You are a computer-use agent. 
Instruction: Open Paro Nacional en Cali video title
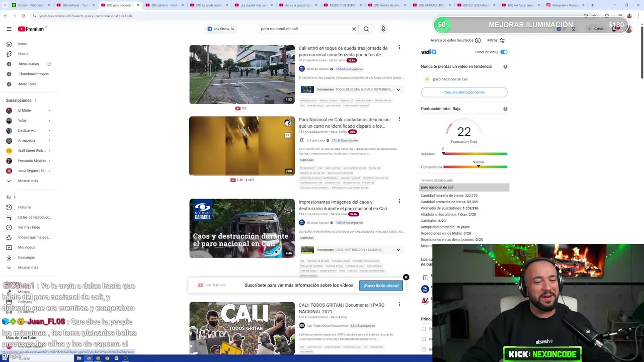(344, 123)
